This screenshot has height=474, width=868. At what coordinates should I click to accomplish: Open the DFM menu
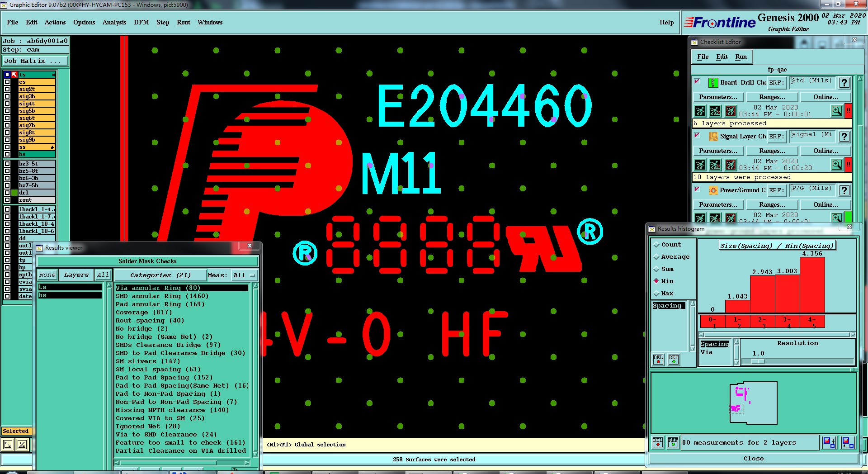[142, 22]
